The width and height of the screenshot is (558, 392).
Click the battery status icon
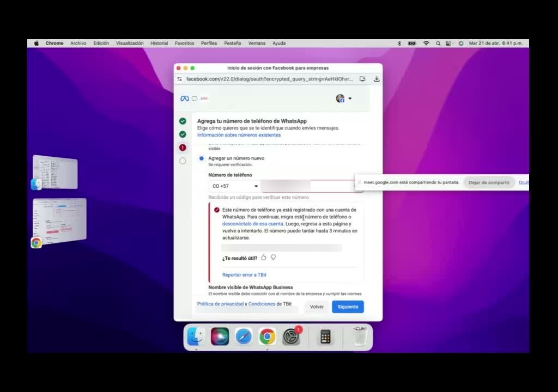pos(412,43)
